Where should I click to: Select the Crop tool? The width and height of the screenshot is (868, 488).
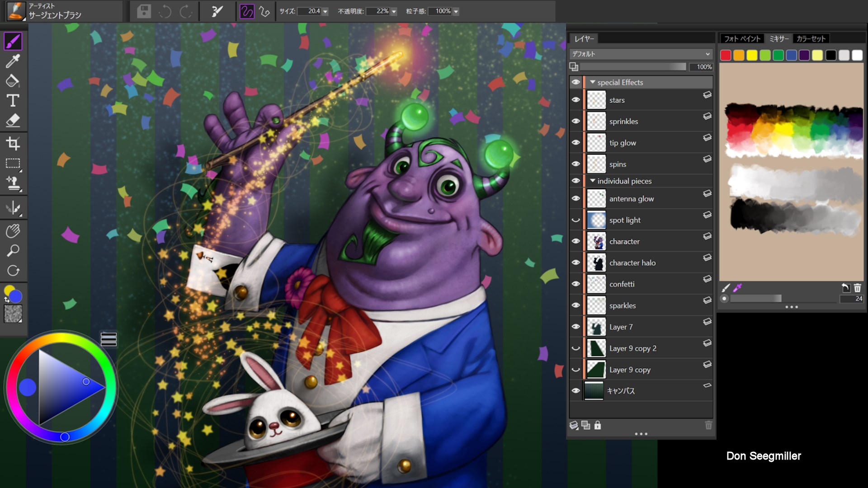[x=13, y=144]
